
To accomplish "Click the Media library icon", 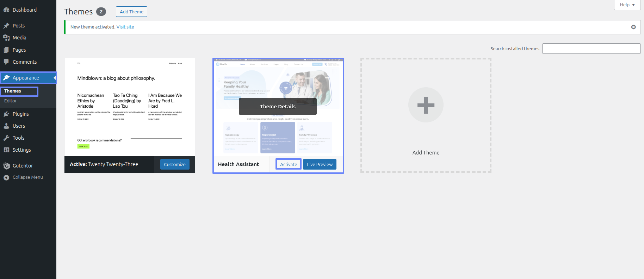I will 6,38.
